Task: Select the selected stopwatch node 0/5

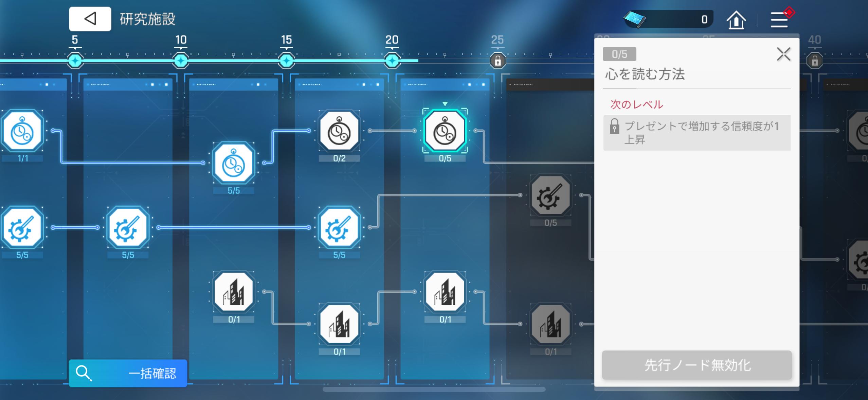Action: (x=445, y=131)
